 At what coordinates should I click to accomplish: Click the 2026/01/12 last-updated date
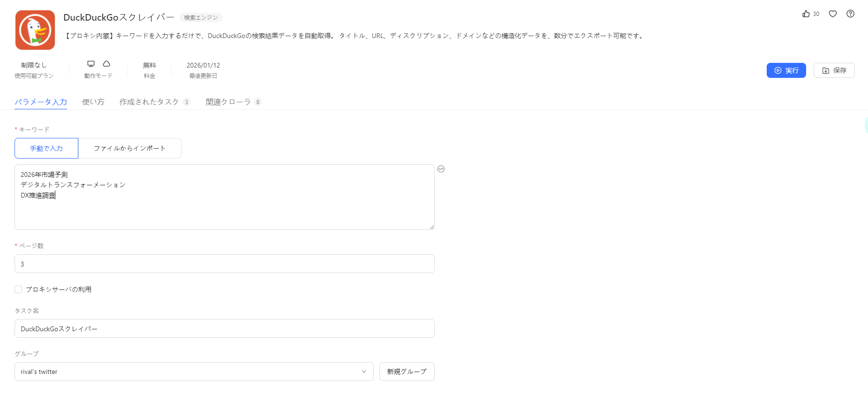[203, 65]
